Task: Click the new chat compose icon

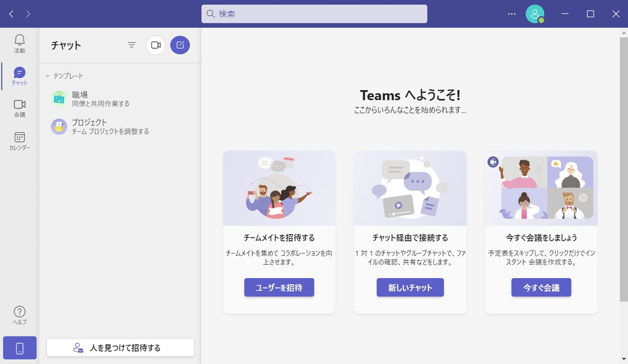Action: pyautogui.click(x=180, y=45)
